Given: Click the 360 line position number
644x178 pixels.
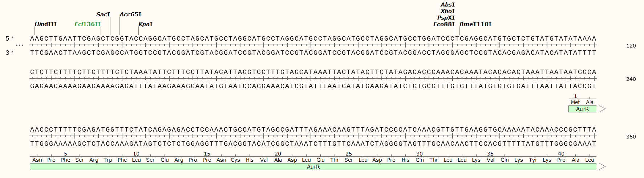Looking at the screenshot, I should pos(631,137).
